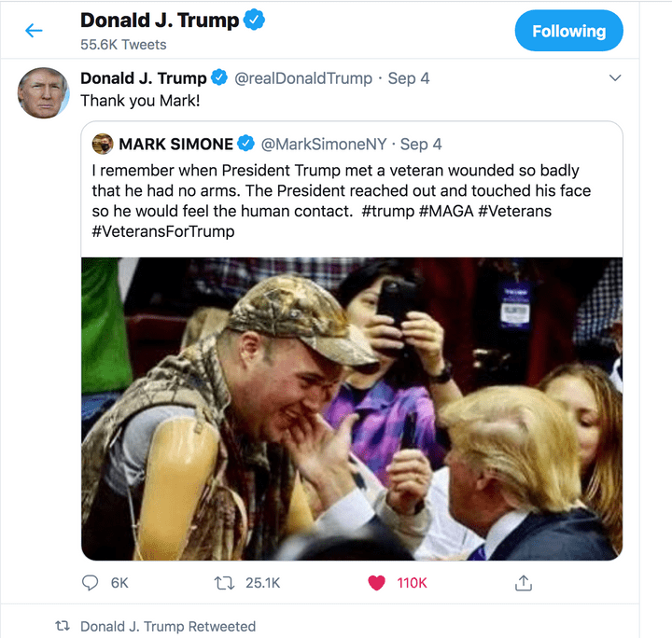The height and width of the screenshot is (638, 672).
Task: Open the #VeteransForTrump hashtag
Action: (x=162, y=231)
